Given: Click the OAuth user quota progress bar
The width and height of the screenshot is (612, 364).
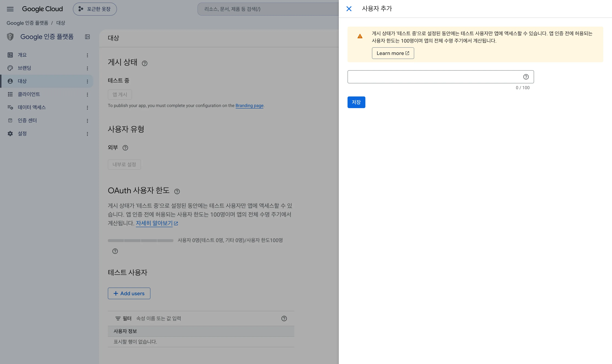Looking at the screenshot, I should click(141, 241).
